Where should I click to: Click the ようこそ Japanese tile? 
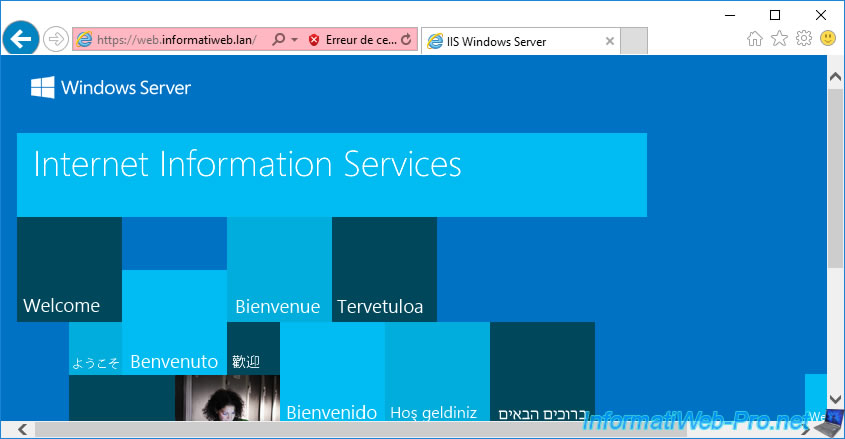pyautogui.click(x=95, y=348)
